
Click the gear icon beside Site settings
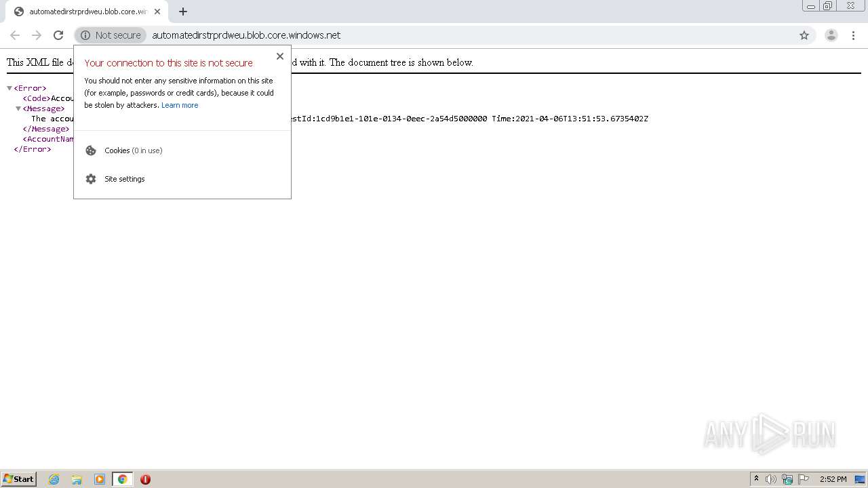[91, 179]
